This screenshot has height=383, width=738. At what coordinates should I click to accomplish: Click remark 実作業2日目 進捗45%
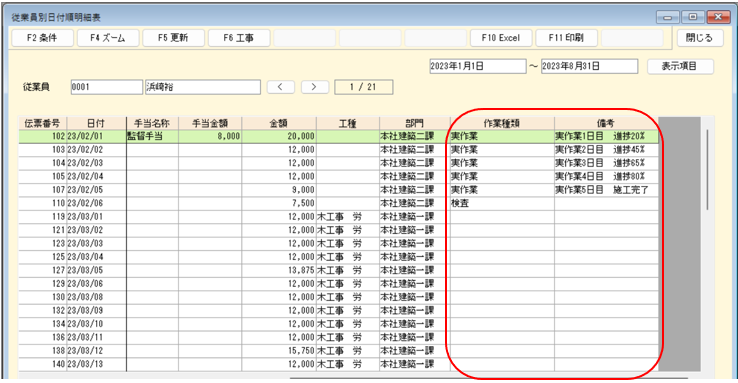[x=606, y=150]
